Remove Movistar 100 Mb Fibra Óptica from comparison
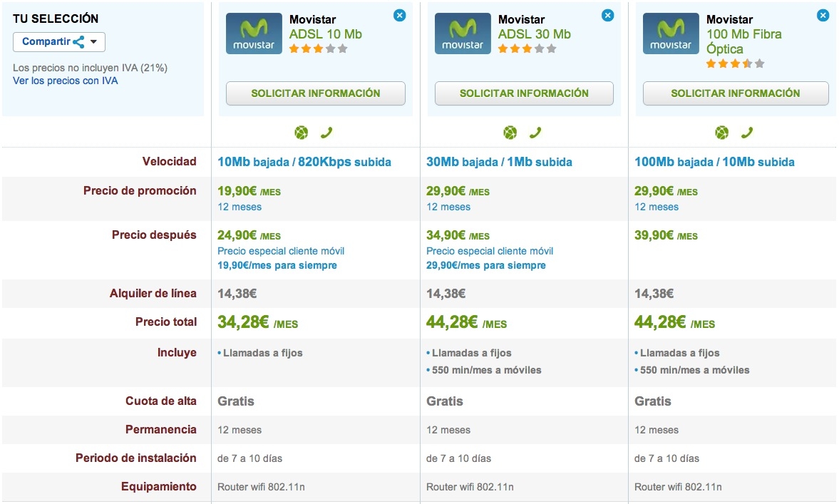This screenshot has width=839, height=504. pos(823,16)
